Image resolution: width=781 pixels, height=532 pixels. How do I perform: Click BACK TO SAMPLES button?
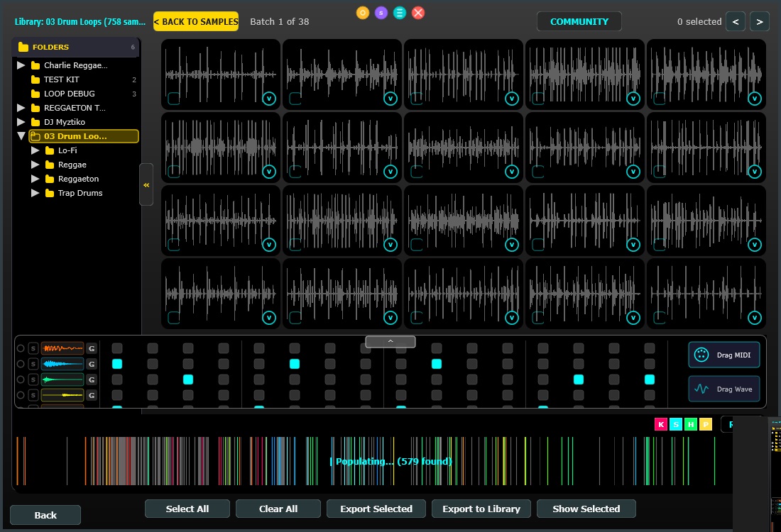(x=196, y=21)
